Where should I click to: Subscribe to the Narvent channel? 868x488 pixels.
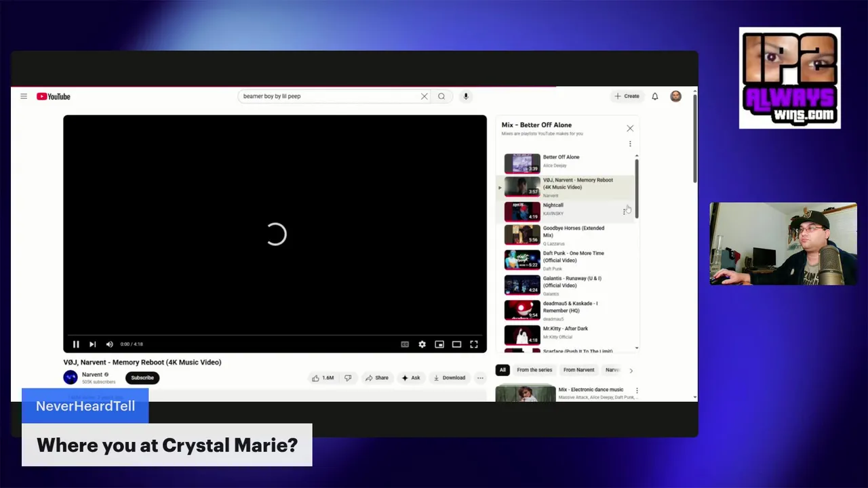coord(142,378)
